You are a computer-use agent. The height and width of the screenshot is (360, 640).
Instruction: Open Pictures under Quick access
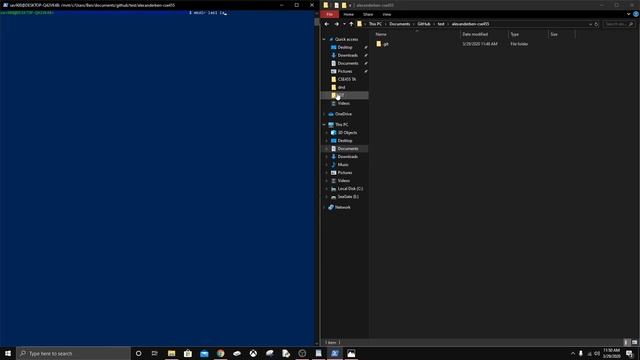[x=345, y=71]
